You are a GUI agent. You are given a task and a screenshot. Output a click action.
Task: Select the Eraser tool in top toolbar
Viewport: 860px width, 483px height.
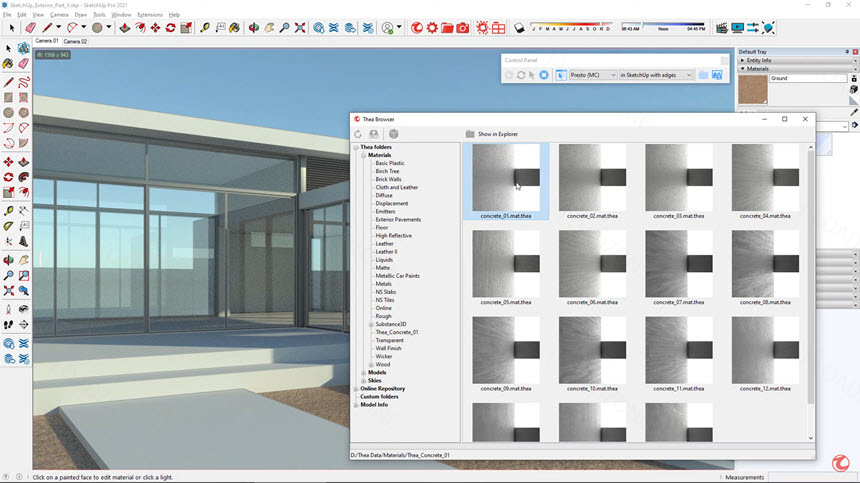[x=31, y=27]
